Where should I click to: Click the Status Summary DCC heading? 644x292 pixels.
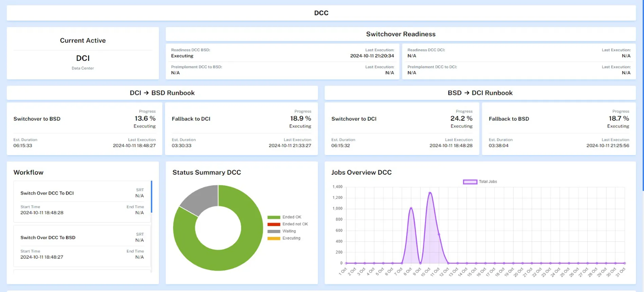click(x=207, y=172)
